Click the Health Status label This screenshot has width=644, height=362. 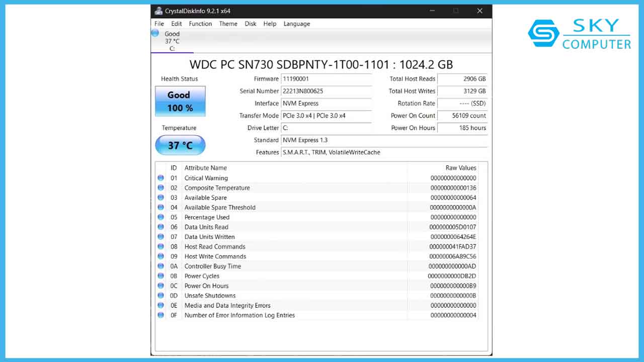pyautogui.click(x=180, y=79)
